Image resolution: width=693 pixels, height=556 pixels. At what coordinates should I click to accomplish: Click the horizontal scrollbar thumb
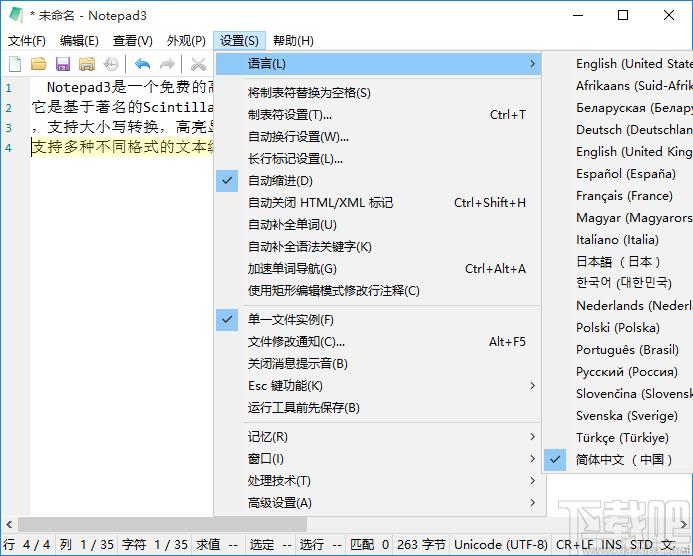click(162, 525)
